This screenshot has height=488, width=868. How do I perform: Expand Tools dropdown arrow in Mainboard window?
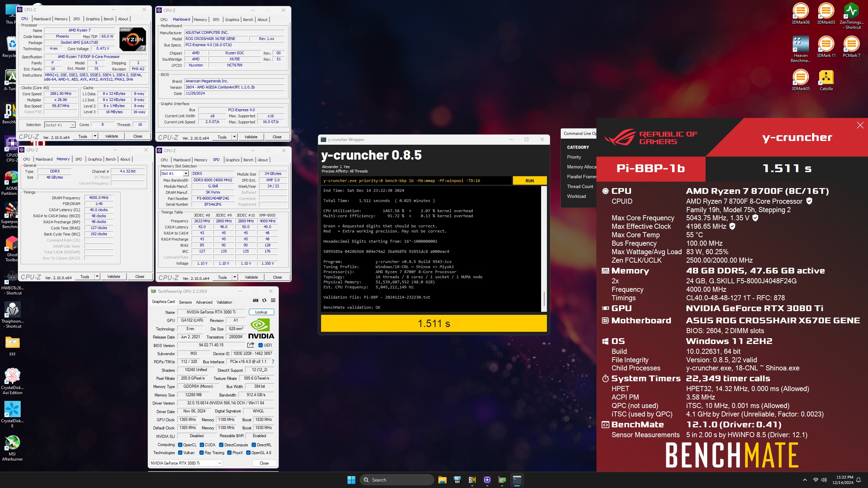pos(234,137)
